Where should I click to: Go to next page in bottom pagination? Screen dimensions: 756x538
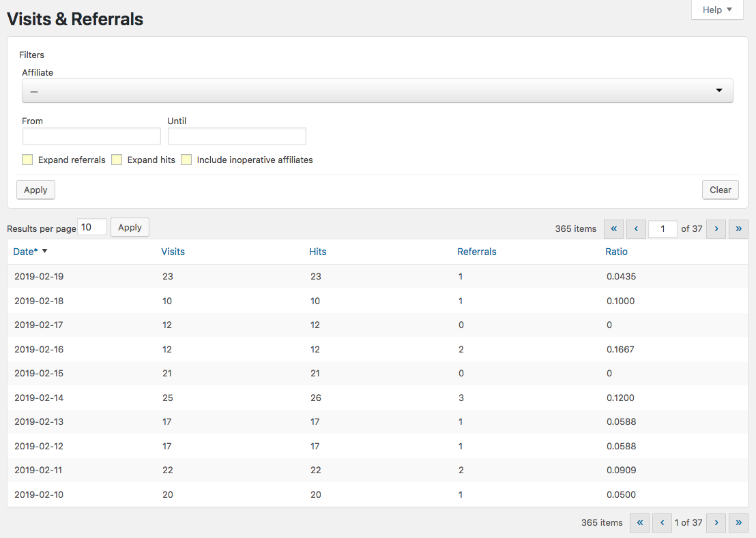click(716, 523)
